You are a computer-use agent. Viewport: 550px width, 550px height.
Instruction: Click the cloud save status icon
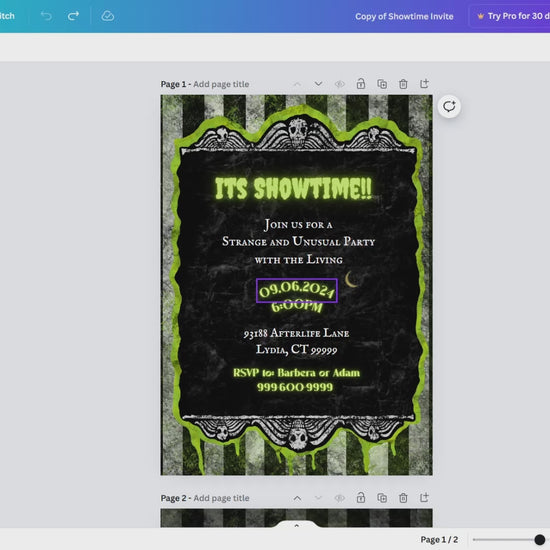[108, 16]
